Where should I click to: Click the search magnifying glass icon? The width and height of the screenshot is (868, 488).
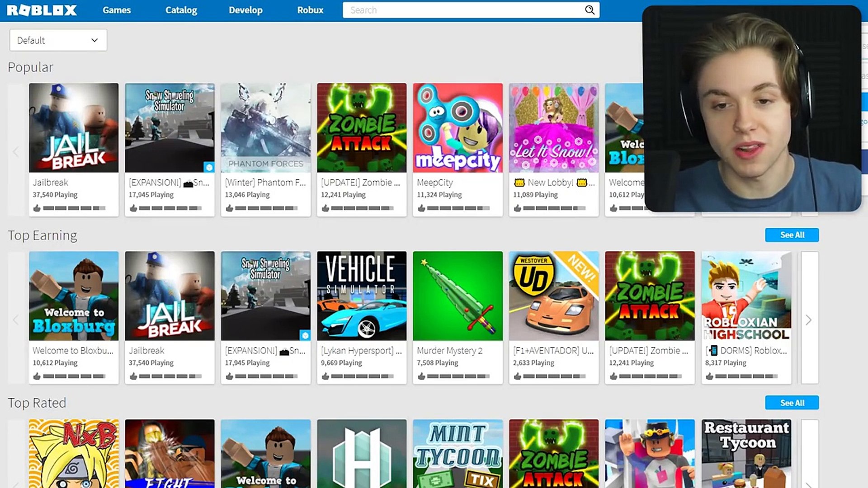point(590,10)
